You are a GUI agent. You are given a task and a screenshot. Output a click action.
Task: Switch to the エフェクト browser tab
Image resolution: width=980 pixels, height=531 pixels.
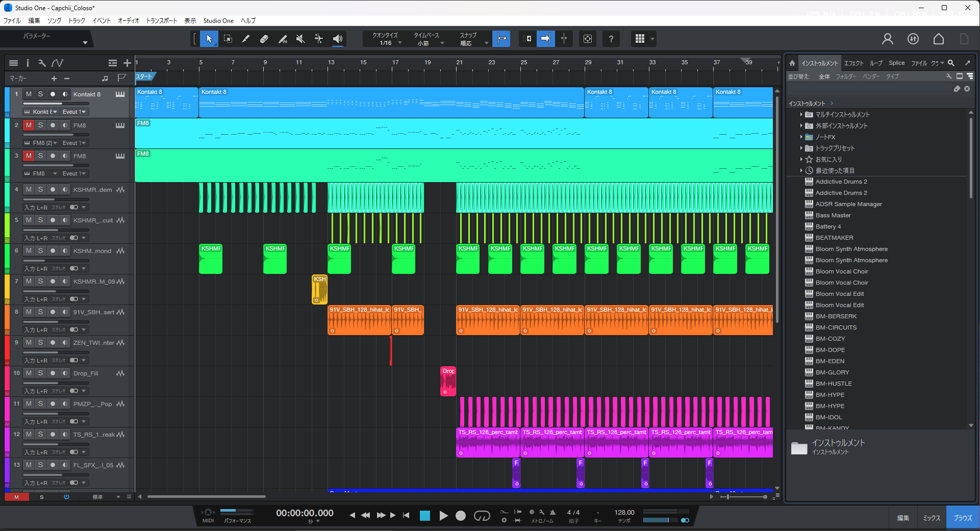tap(853, 63)
